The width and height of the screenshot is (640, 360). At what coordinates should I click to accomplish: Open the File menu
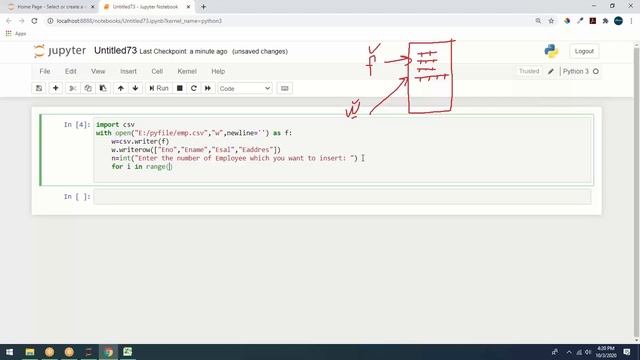[x=45, y=71]
